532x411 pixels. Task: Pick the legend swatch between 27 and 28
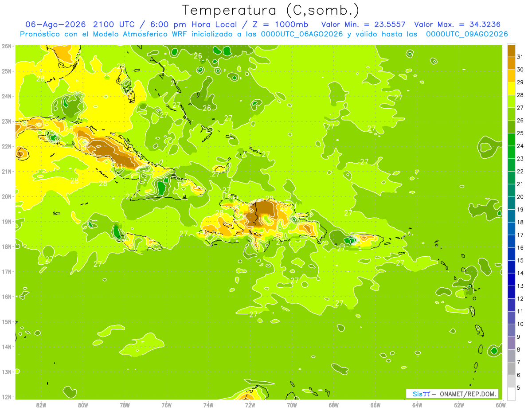click(512, 101)
